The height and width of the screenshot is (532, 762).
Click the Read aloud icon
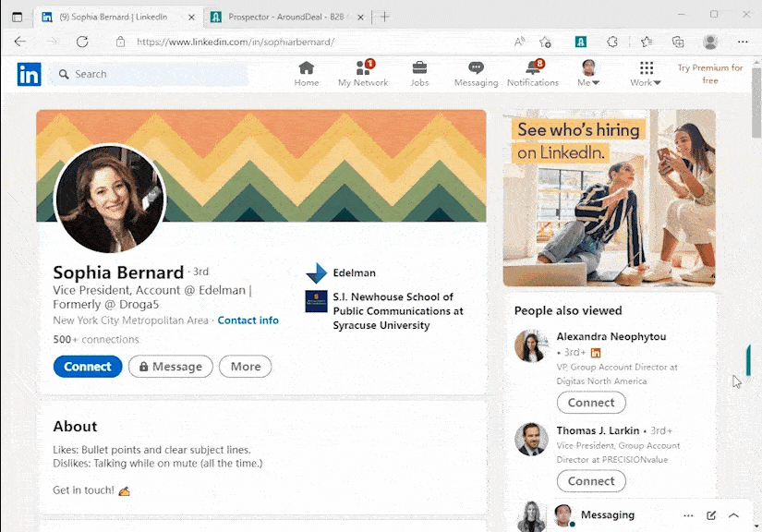pos(519,42)
